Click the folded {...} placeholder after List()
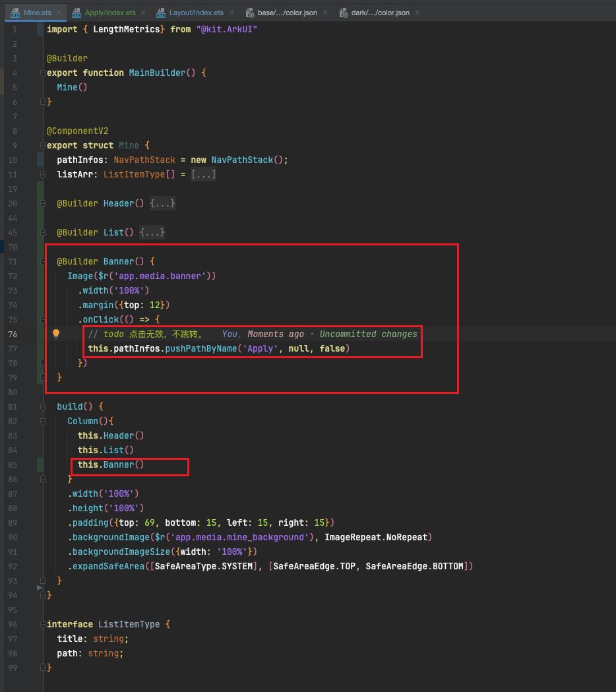This screenshot has height=692, width=616. 152,233
